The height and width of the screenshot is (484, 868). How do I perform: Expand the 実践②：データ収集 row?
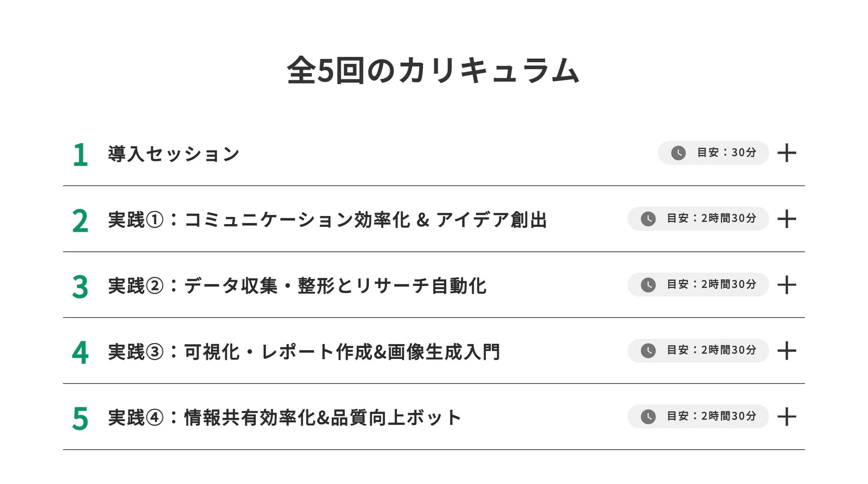(788, 285)
